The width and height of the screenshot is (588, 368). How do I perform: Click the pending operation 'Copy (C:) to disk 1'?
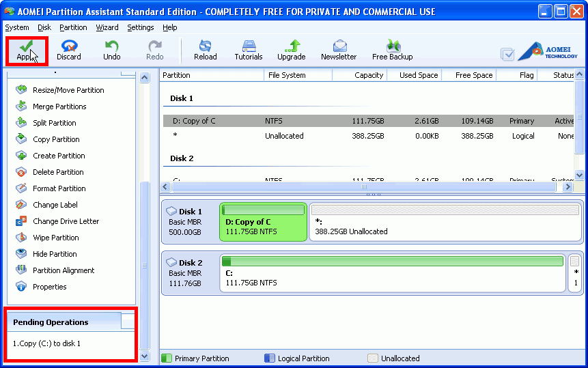(46, 343)
